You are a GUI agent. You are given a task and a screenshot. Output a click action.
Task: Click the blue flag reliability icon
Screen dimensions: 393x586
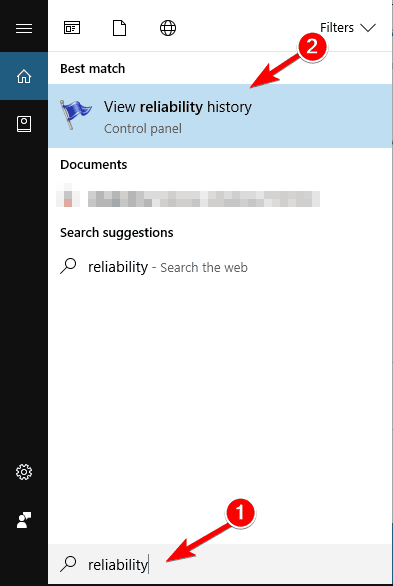[76, 114]
